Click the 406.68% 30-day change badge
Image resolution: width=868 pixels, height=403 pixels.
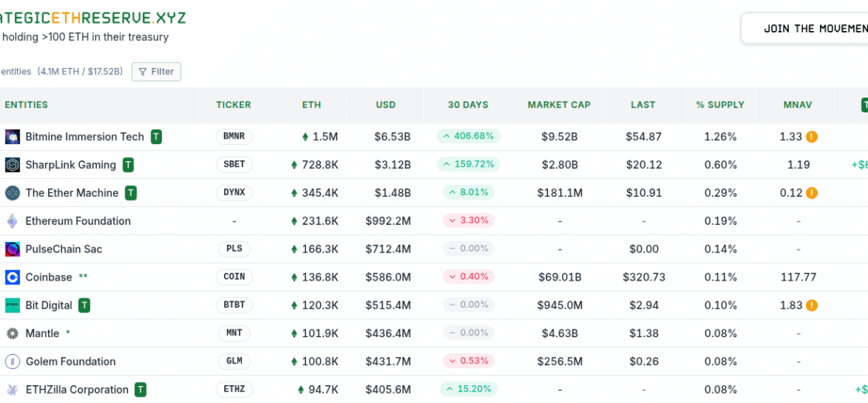coord(468,136)
